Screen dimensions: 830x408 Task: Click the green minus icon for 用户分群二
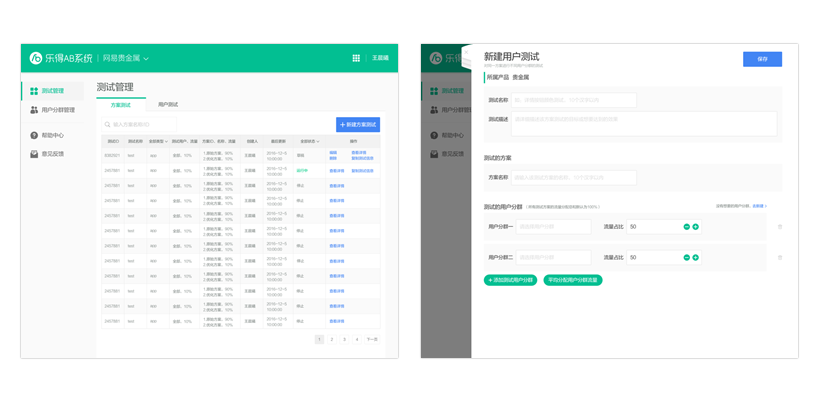pyautogui.click(x=687, y=257)
